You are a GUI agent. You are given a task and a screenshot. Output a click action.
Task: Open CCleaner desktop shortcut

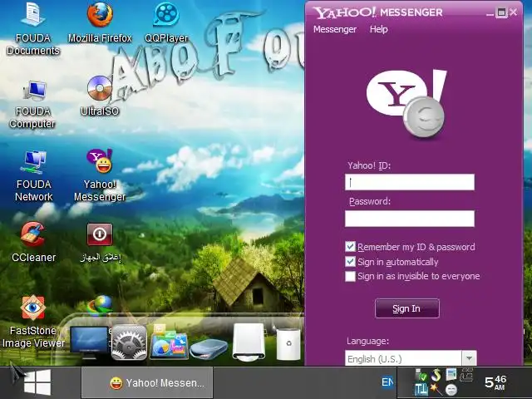(x=33, y=243)
